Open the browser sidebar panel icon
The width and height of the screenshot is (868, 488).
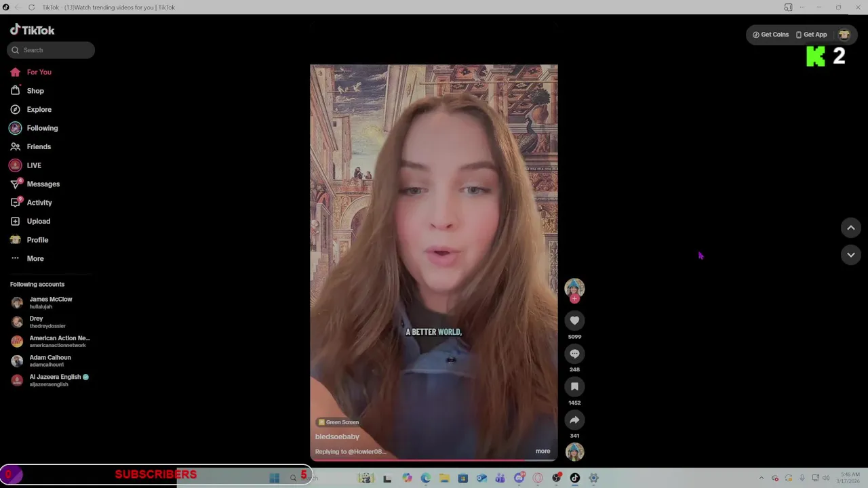(788, 7)
